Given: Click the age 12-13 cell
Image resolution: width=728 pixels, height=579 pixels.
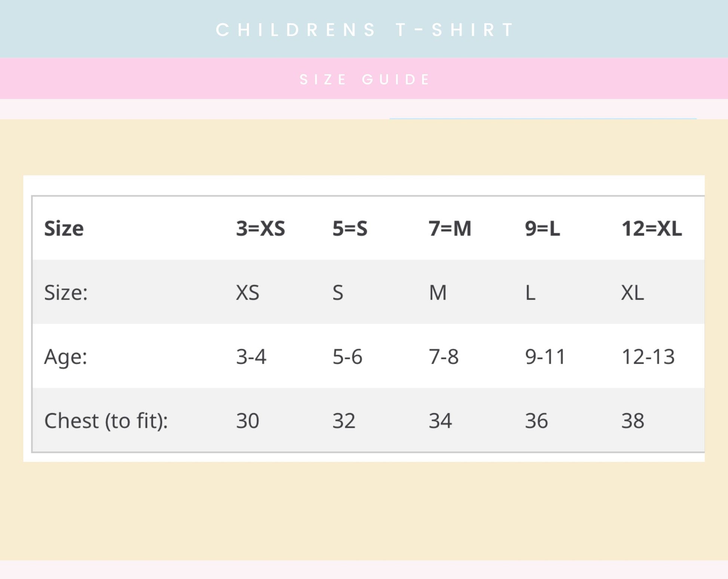Looking at the screenshot, I should [648, 357].
